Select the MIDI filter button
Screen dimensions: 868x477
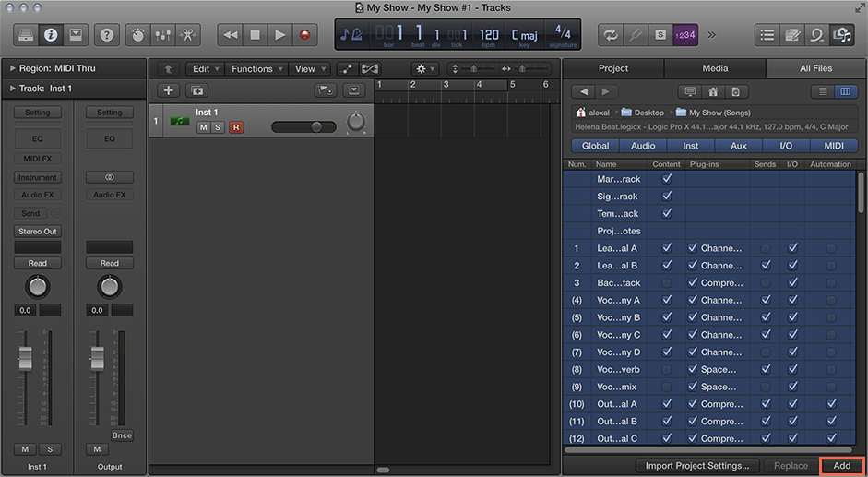tap(834, 146)
